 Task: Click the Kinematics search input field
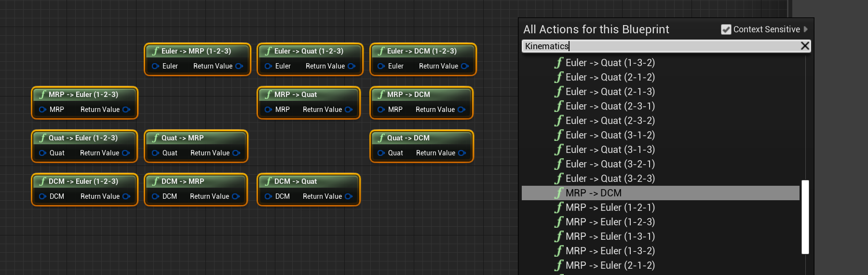pyautogui.click(x=661, y=46)
